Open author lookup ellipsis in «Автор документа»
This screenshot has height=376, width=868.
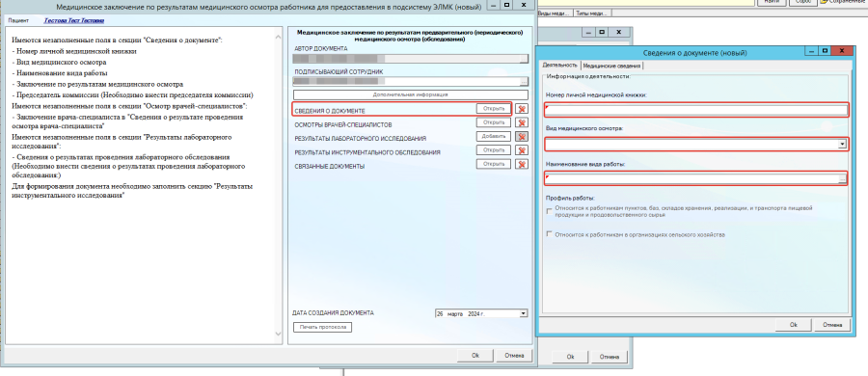(524, 59)
